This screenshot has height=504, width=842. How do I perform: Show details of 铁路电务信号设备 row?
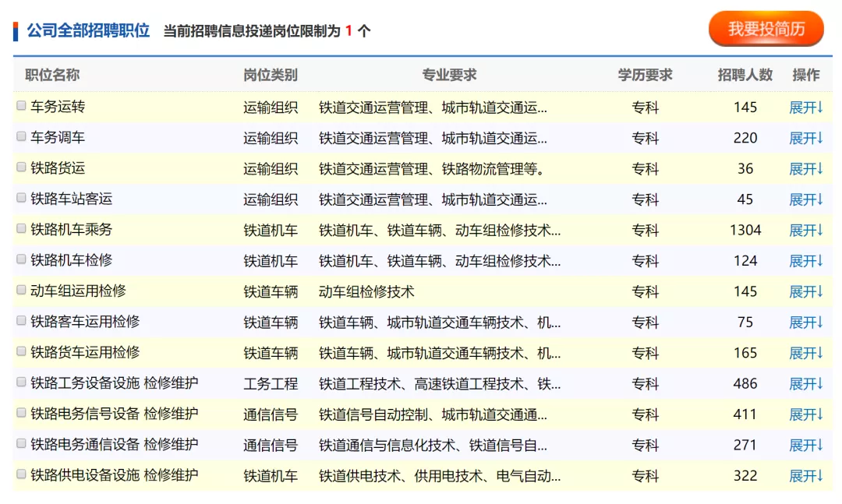[806, 414]
